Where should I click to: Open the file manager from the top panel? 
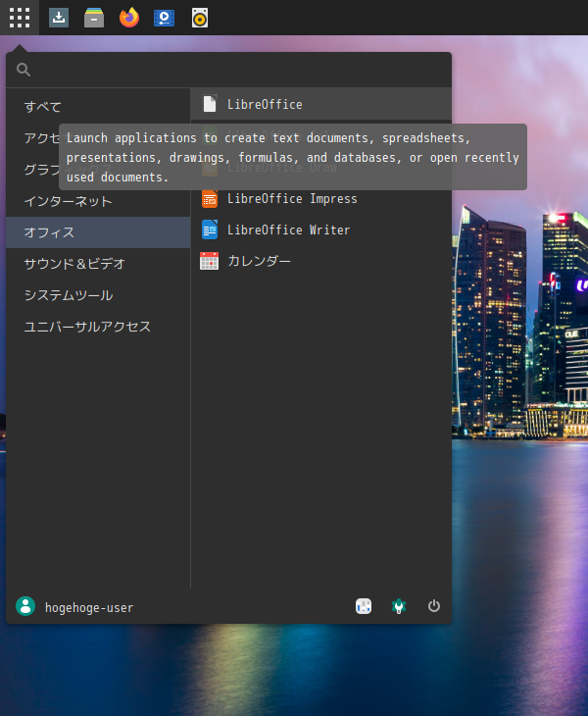click(94, 18)
